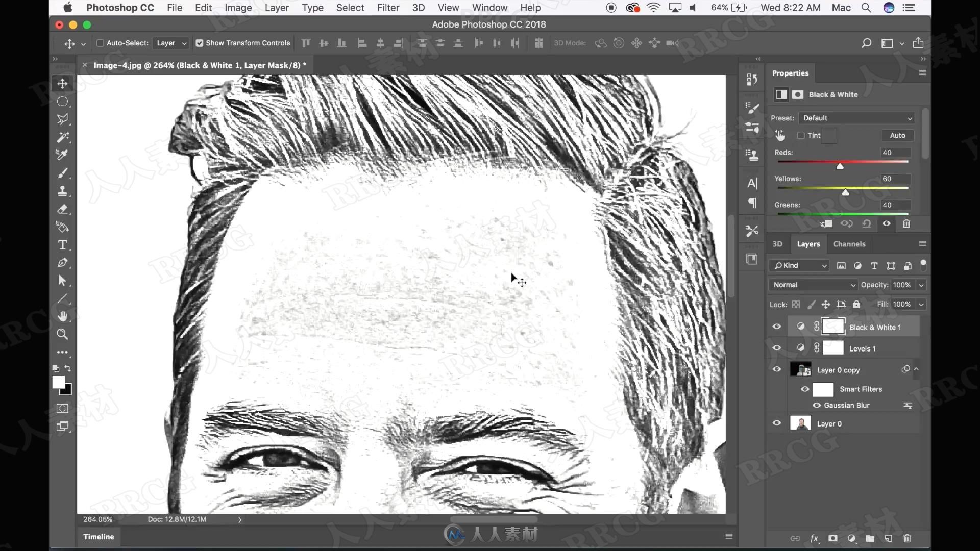Select the Clone Stamp tool
The width and height of the screenshot is (980, 551).
point(61,190)
